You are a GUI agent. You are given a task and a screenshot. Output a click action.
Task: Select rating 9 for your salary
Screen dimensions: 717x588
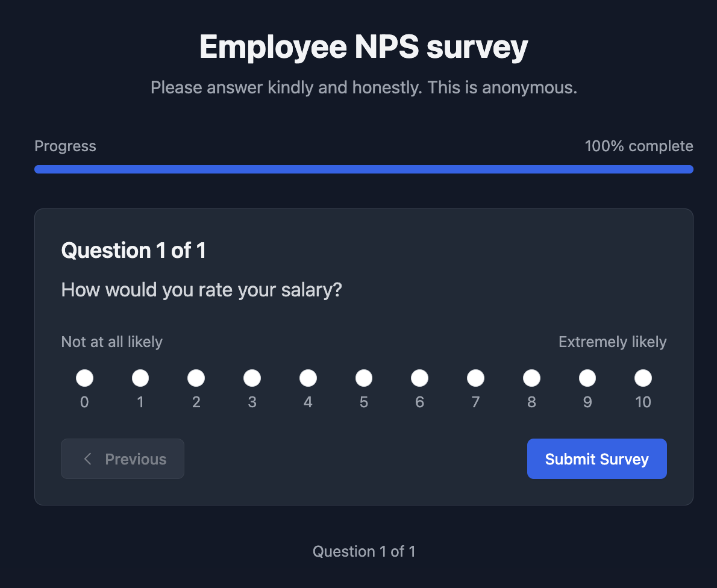coord(587,378)
